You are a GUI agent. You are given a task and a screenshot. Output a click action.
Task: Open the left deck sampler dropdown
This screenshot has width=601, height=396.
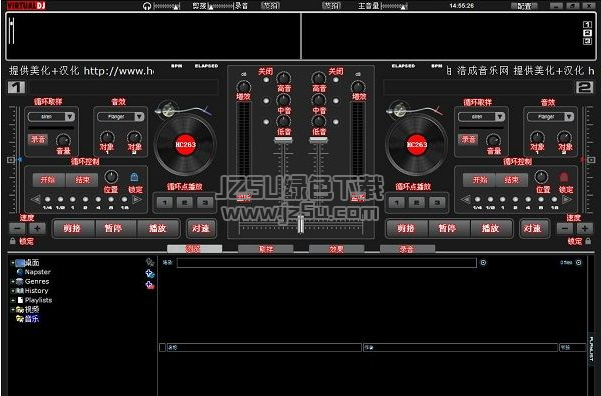(x=69, y=117)
